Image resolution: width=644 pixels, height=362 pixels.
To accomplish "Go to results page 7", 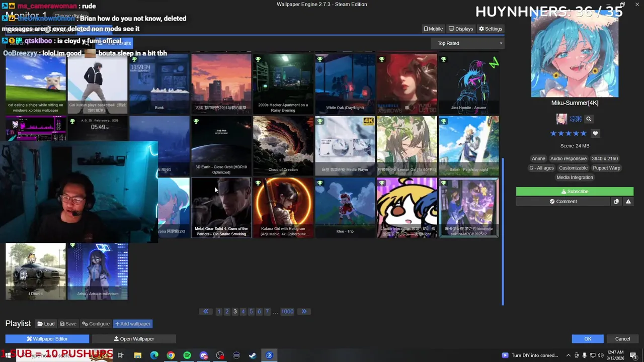I will (267, 312).
